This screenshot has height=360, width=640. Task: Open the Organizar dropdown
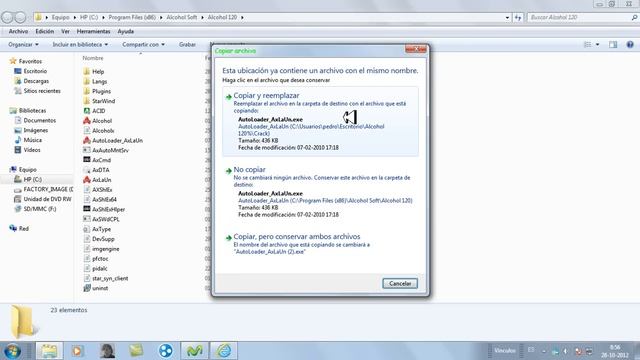(x=23, y=44)
